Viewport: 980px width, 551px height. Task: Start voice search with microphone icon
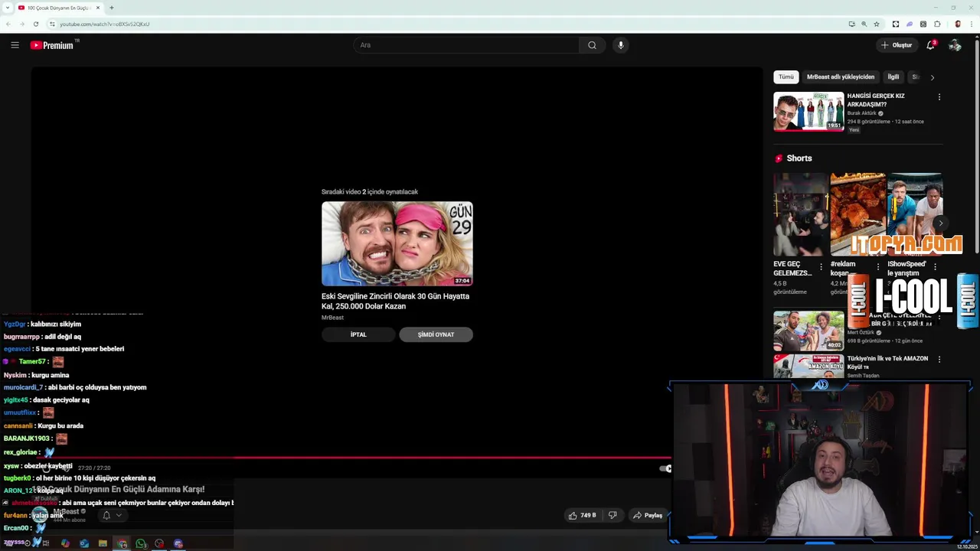pyautogui.click(x=621, y=45)
